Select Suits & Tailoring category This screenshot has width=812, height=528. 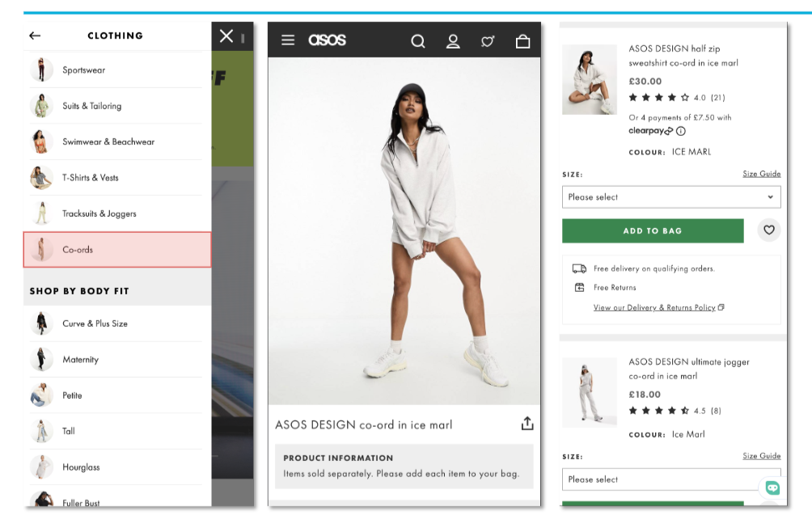click(116, 106)
